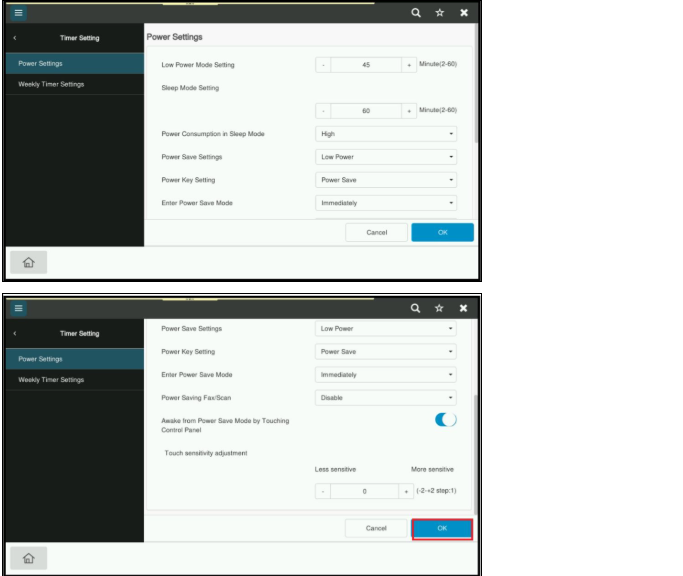Increase touch sensitivity adjustment value

pyautogui.click(x=406, y=491)
